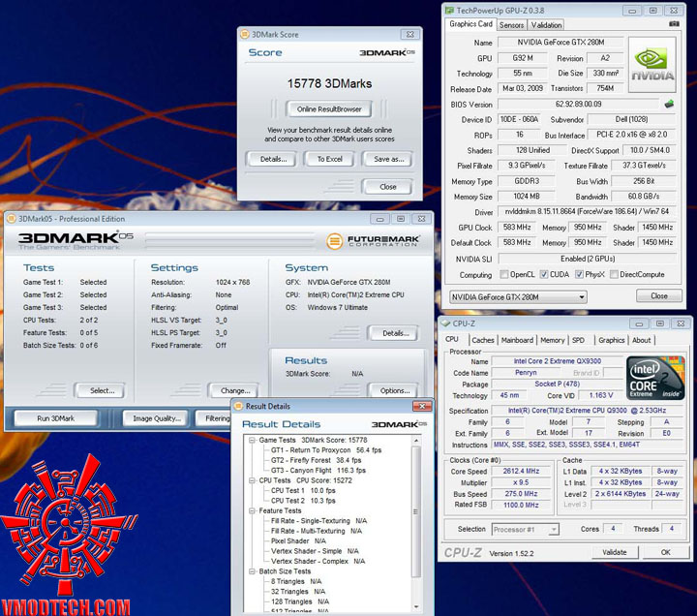697x616 pixels.
Task: Click the Driver field nvlddmkm 8.15.11.8664
Action: click(x=587, y=212)
